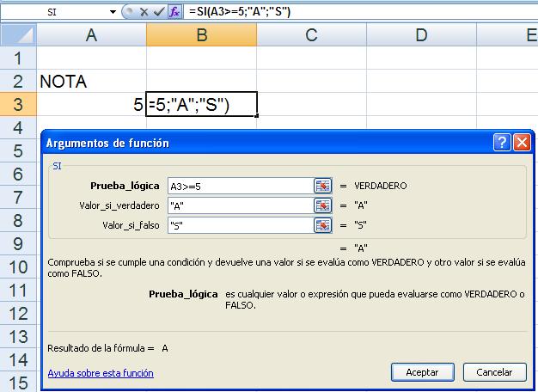Expand the Name Box dropdown arrow
538x392 pixels.
point(113,14)
